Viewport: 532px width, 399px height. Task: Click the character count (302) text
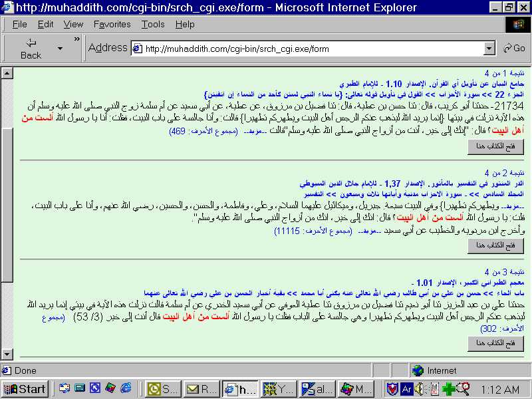502,329
